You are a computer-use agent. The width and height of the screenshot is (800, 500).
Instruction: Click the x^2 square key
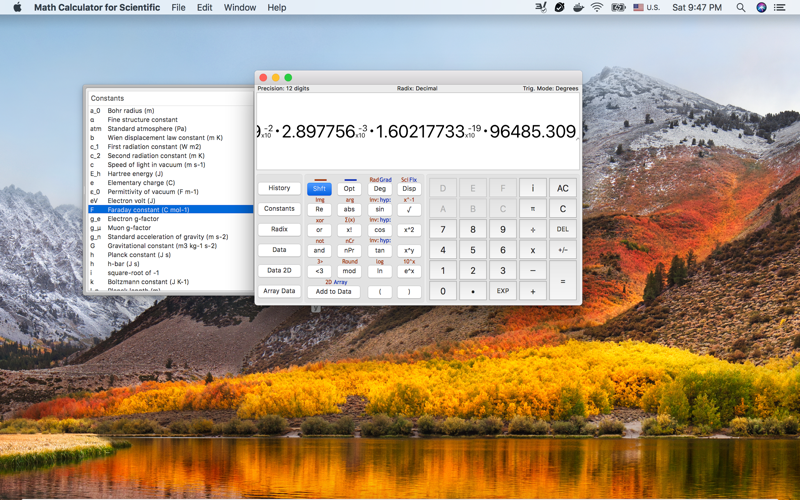click(409, 230)
